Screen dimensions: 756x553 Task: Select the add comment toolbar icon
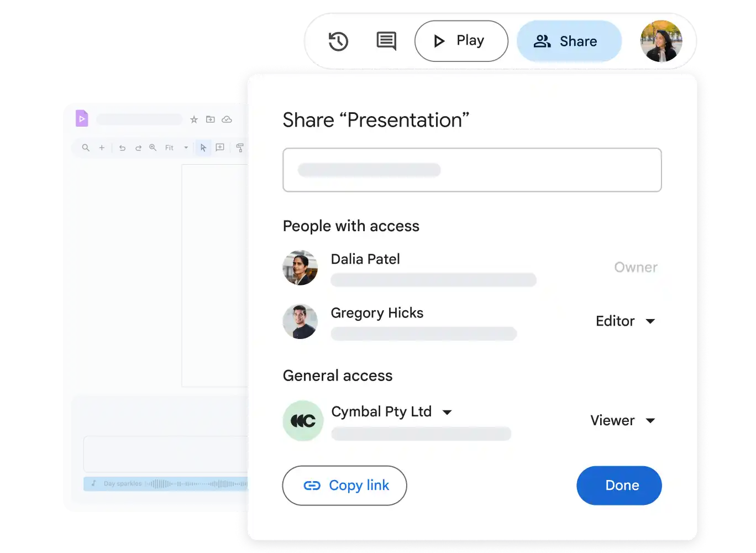click(x=220, y=148)
